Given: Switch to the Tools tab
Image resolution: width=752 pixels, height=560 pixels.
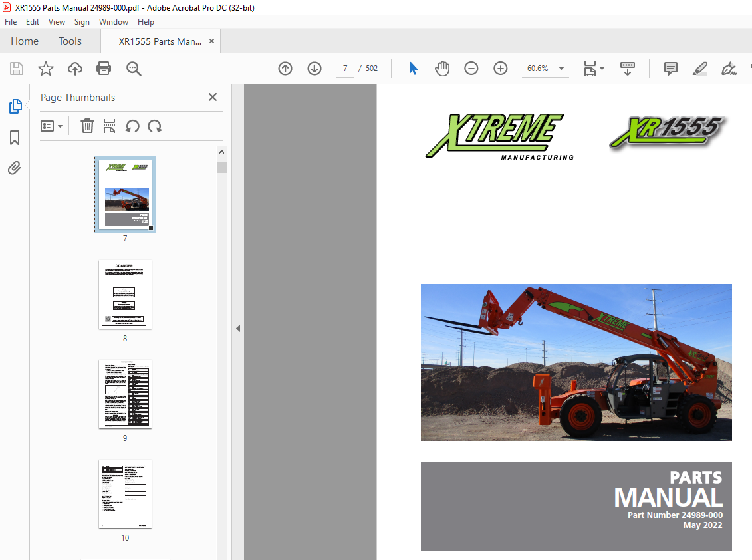Looking at the screenshot, I should click(70, 41).
